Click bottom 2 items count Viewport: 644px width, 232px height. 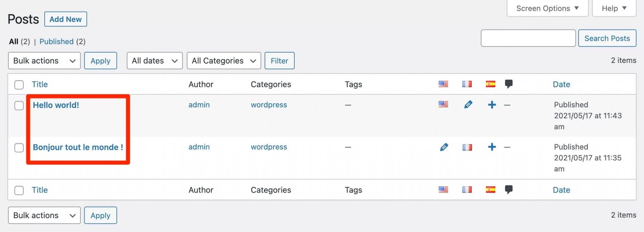[x=624, y=215]
